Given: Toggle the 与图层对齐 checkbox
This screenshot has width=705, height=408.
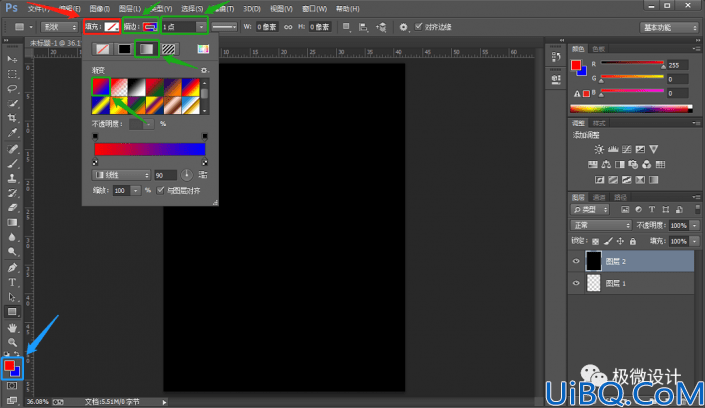Looking at the screenshot, I should coord(160,190).
